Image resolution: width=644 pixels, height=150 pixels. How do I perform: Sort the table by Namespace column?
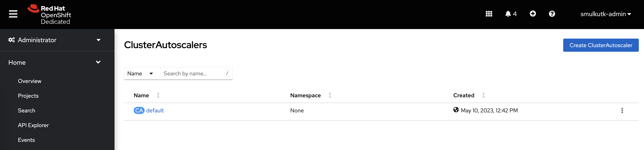pyautogui.click(x=305, y=95)
